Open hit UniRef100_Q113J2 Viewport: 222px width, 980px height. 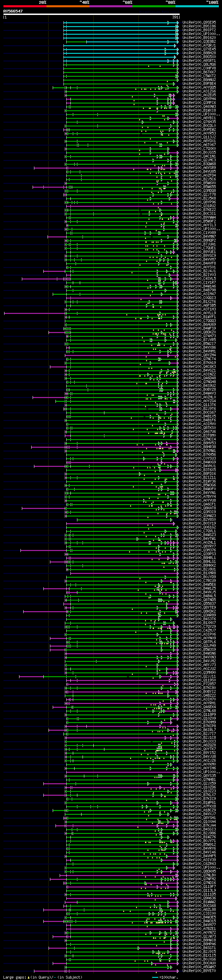tap(199, 137)
